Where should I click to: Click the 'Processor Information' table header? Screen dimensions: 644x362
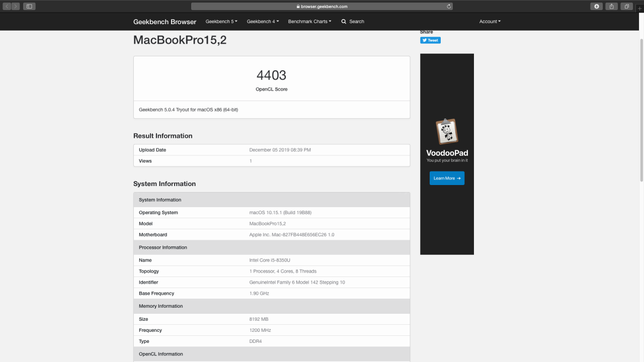[272, 247]
